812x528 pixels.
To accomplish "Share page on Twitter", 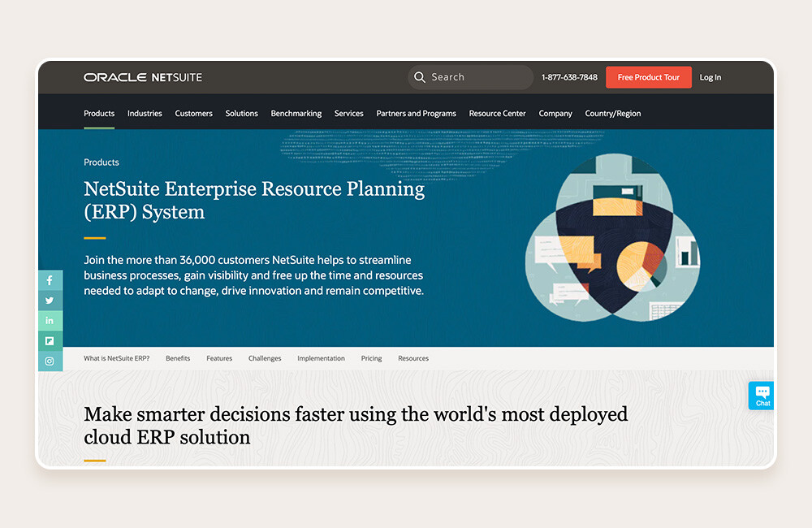I will [x=50, y=301].
